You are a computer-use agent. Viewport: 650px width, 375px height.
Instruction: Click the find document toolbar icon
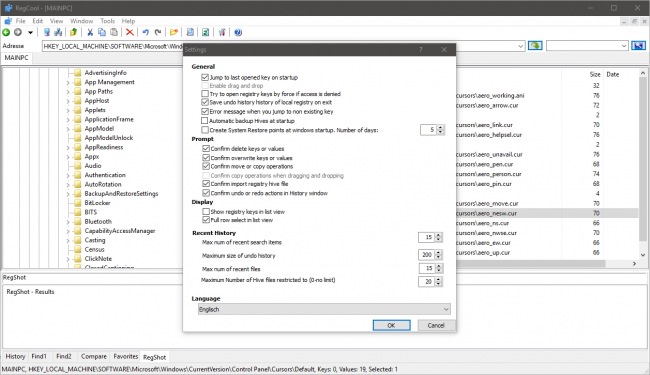click(x=190, y=32)
